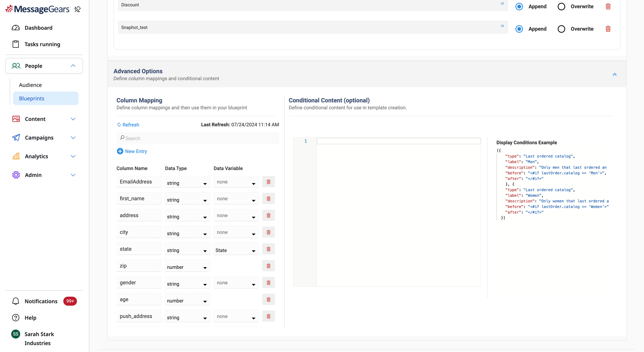This screenshot has width=644, height=352.
Task: Expand the Campaigns menu section
Action: click(x=73, y=137)
